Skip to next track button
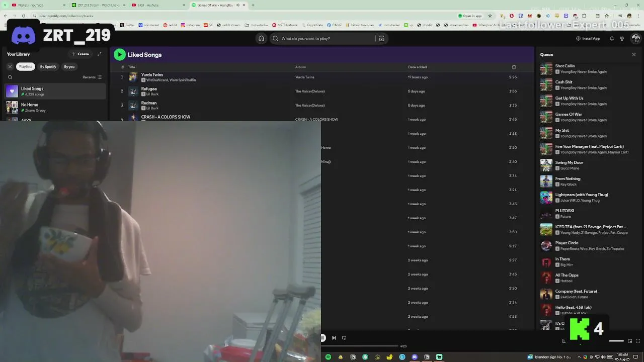This screenshot has height=362, width=644. point(334,338)
